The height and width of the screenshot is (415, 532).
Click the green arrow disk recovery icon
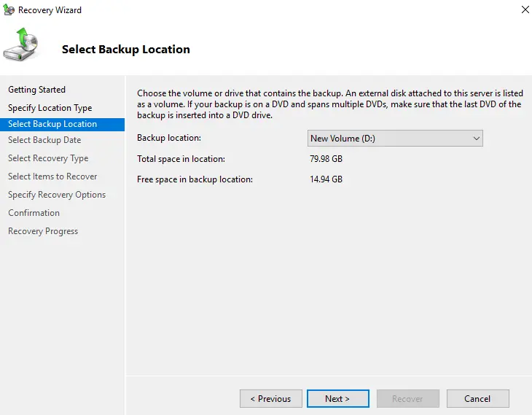pos(21,47)
